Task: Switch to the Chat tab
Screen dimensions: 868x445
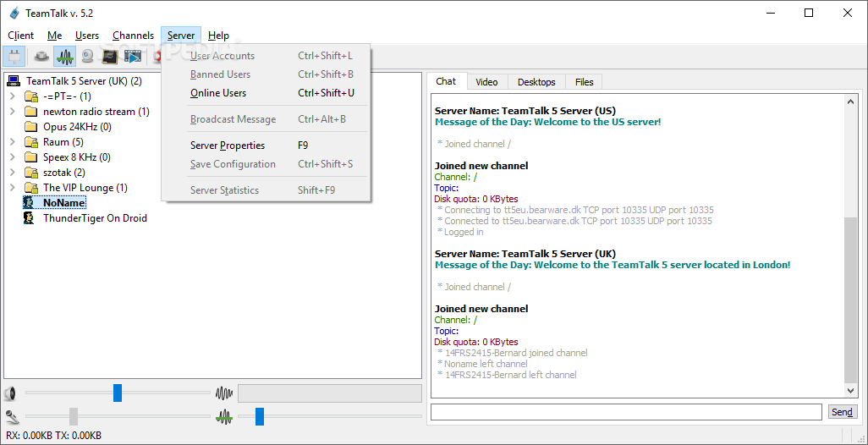Action: point(446,81)
